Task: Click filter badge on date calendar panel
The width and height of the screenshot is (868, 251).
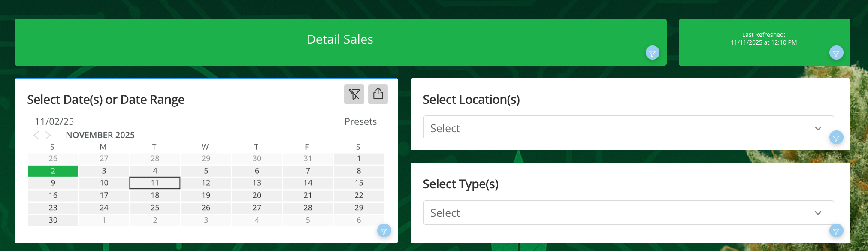Action: (384, 231)
